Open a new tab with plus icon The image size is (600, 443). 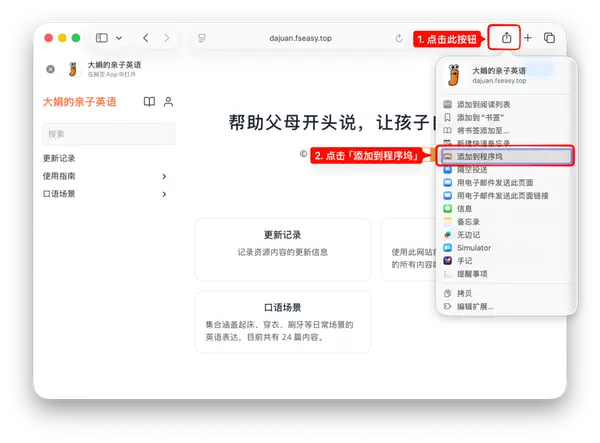[528, 37]
